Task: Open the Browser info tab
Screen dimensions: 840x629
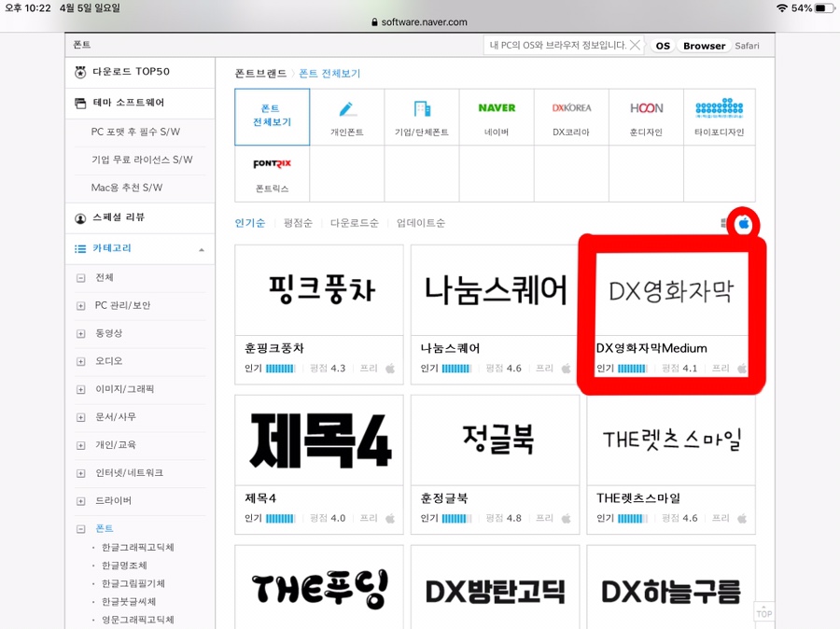Action: [704, 46]
